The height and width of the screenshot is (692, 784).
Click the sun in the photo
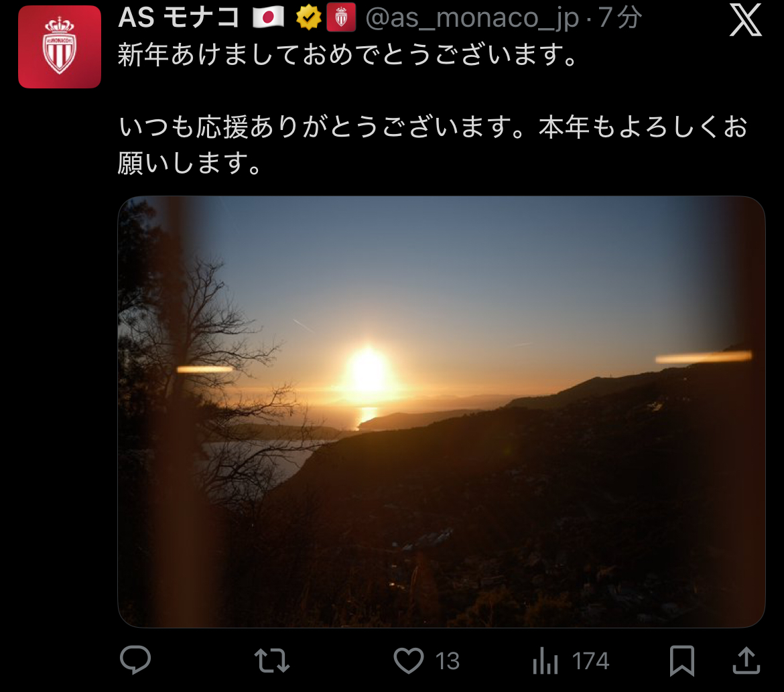[x=368, y=372]
